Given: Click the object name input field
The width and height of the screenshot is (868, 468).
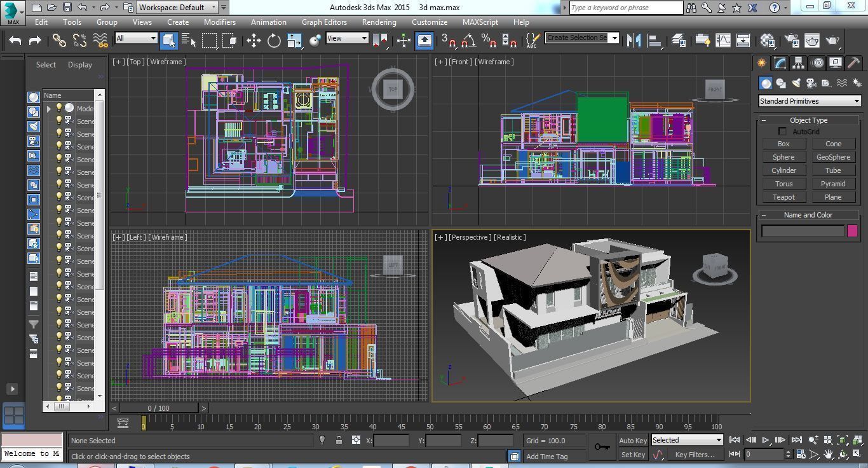Looking at the screenshot, I should click(803, 231).
